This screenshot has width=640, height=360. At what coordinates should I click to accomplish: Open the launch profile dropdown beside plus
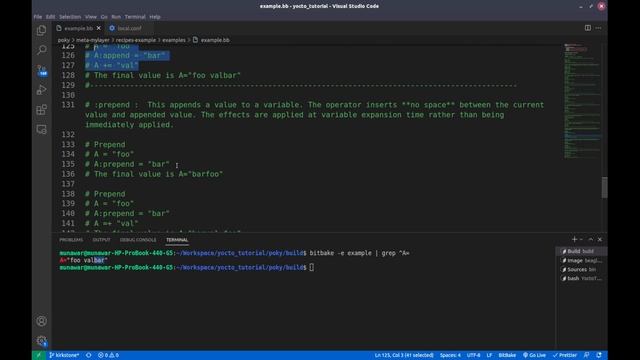[581, 239]
